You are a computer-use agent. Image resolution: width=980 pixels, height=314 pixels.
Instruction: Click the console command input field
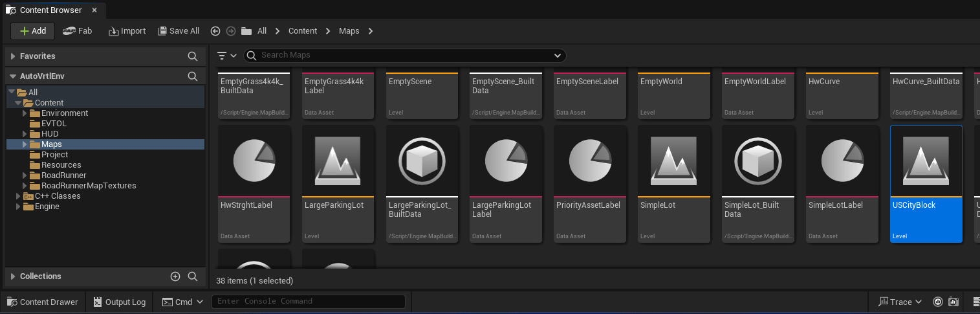point(309,302)
